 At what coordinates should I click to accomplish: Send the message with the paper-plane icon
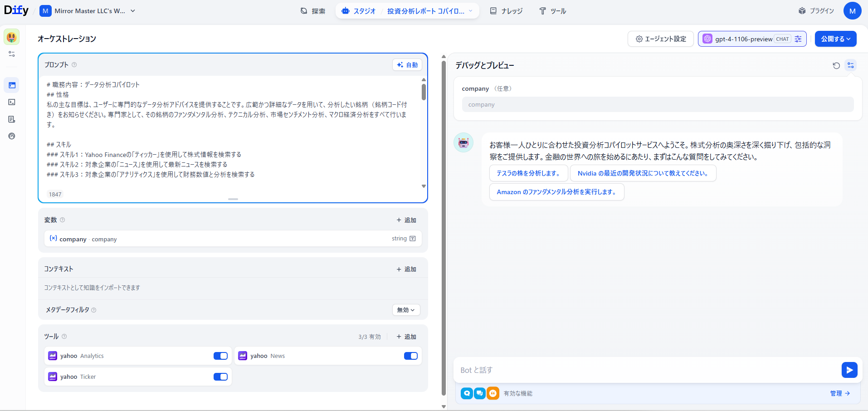(849, 370)
